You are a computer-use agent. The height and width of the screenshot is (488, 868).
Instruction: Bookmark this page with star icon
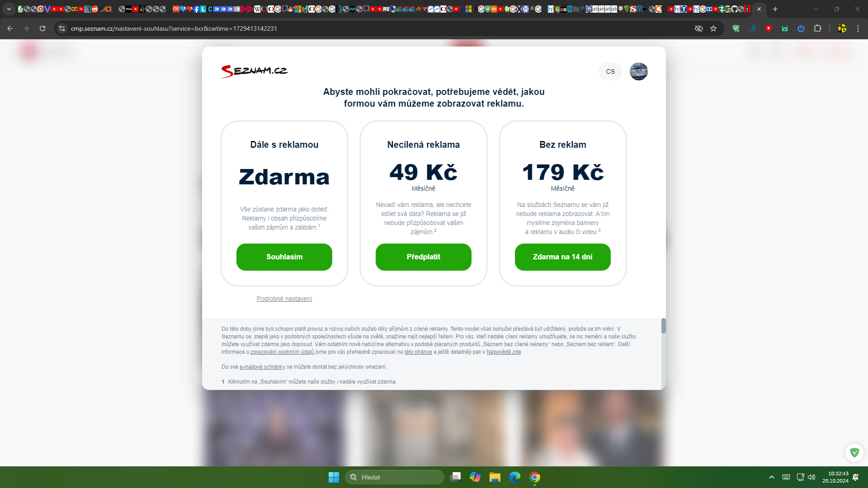pos(713,28)
